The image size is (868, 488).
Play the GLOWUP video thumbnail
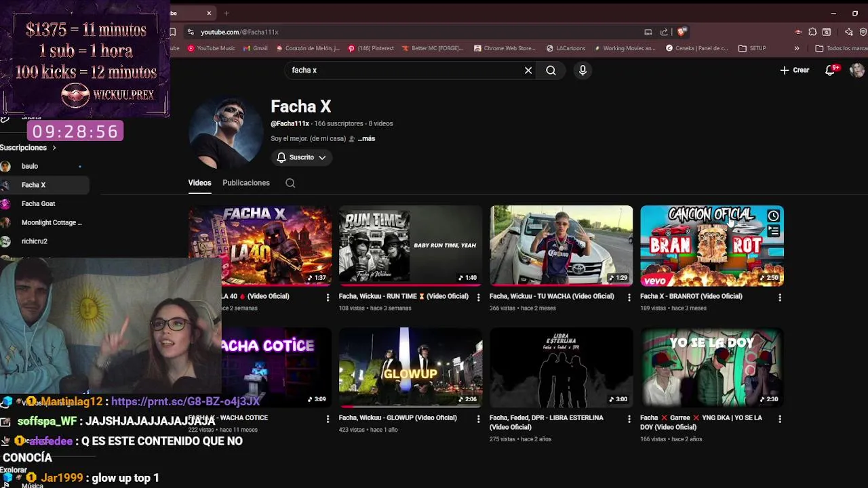(x=410, y=367)
